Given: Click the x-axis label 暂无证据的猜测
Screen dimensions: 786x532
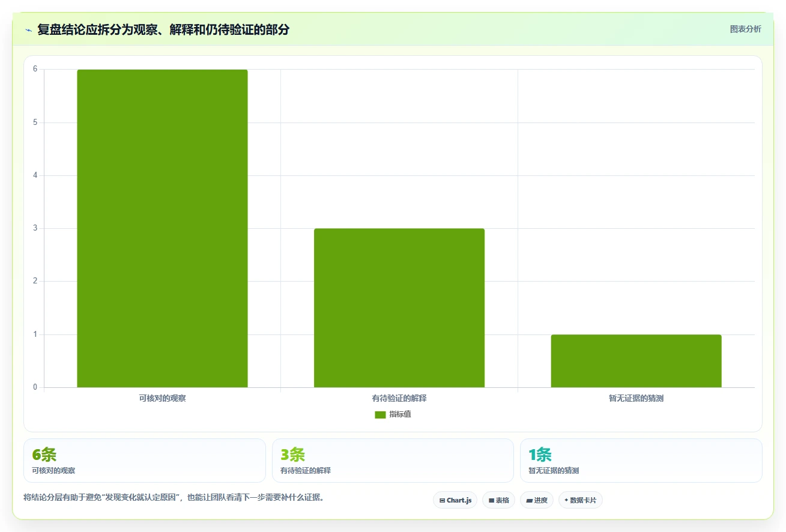Looking at the screenshot, I should [636, 398].
